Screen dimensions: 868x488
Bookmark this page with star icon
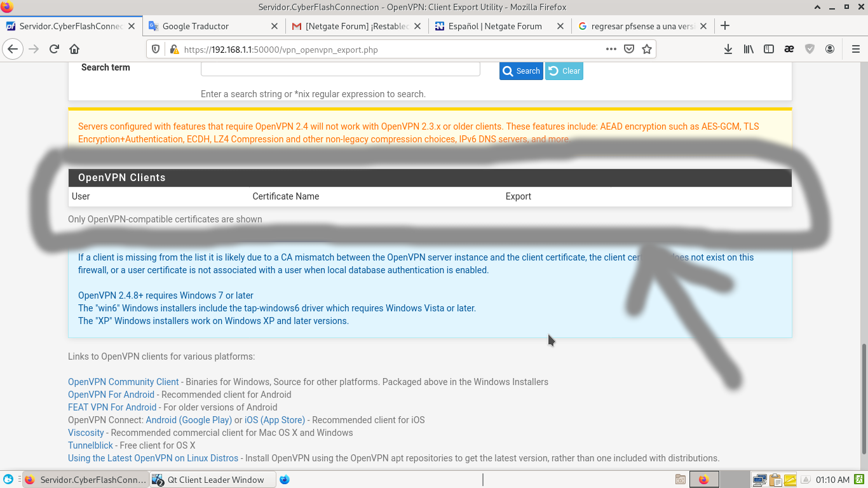647,49
